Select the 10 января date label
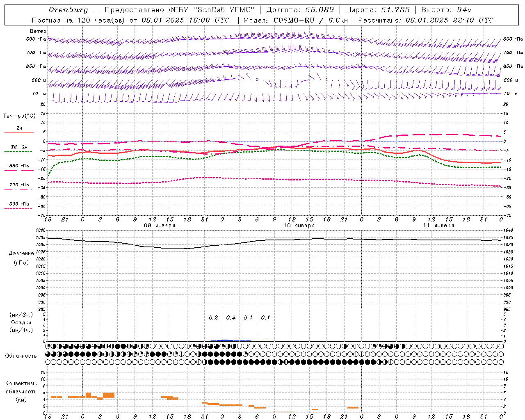Viewport: 525px width, 420px height. [299, 225]
